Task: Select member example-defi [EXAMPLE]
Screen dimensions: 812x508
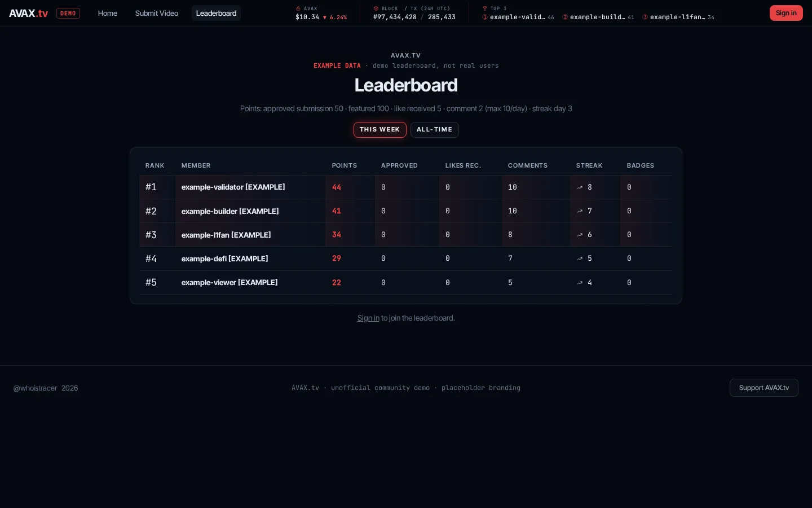Action: (x=225, y=259)
